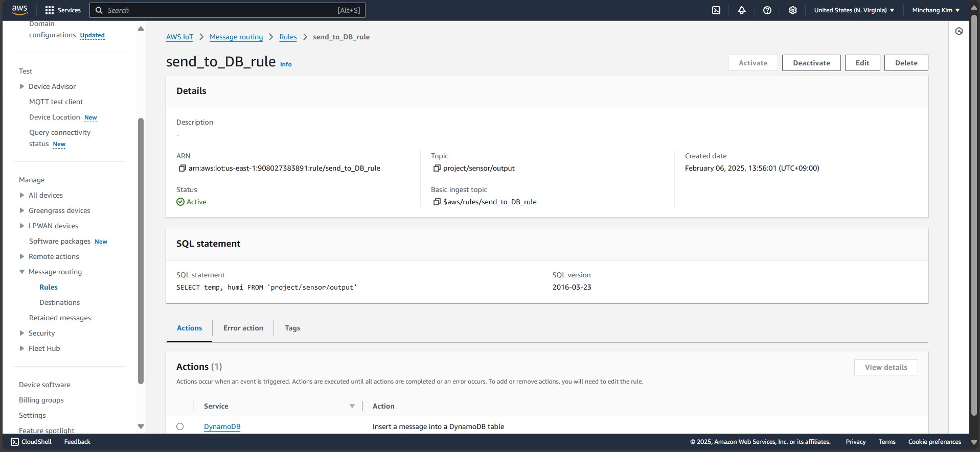980x452 pixels.
Task: Copy the rule ARN
Action: [182, 168]
